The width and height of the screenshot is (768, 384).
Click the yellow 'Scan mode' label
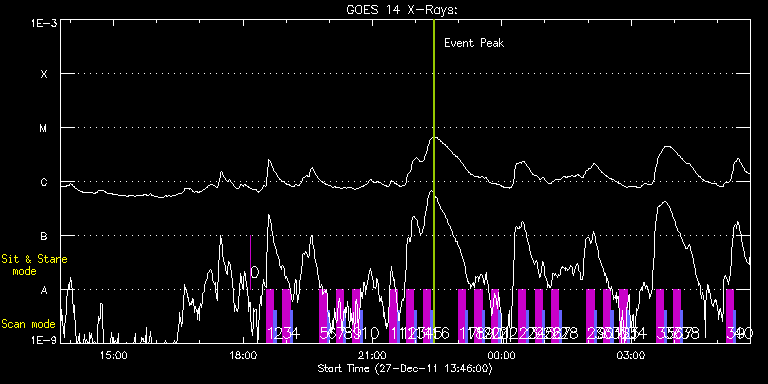coord(28,324)
